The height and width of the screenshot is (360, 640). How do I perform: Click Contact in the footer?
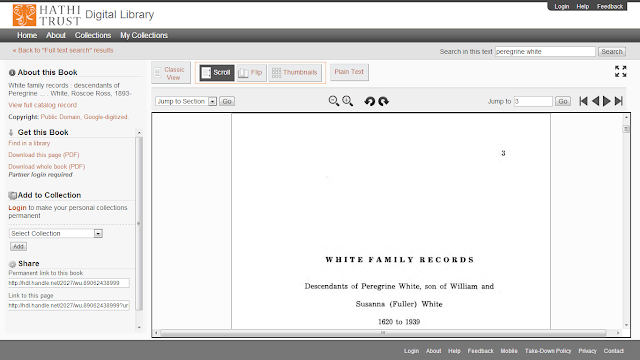613,351
